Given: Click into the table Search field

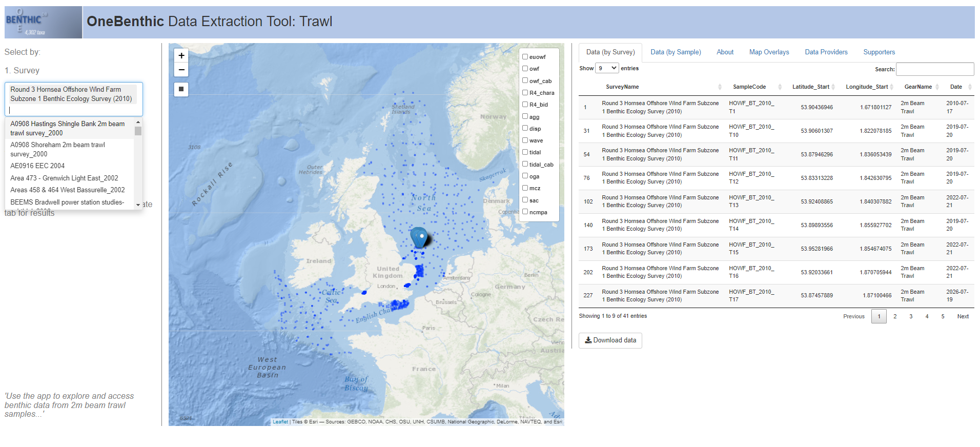Looking at the screenshot, I should [934, 69].
